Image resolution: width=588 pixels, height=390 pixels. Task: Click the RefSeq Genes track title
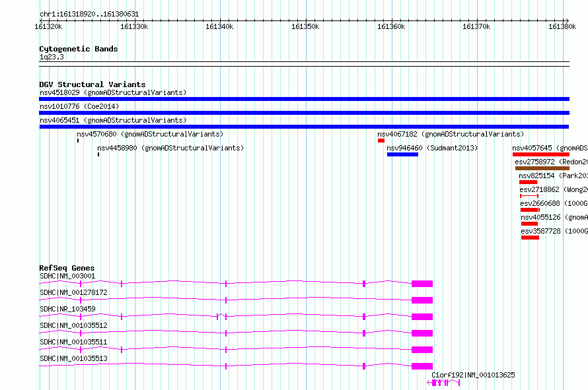click(x=67, y=268)
